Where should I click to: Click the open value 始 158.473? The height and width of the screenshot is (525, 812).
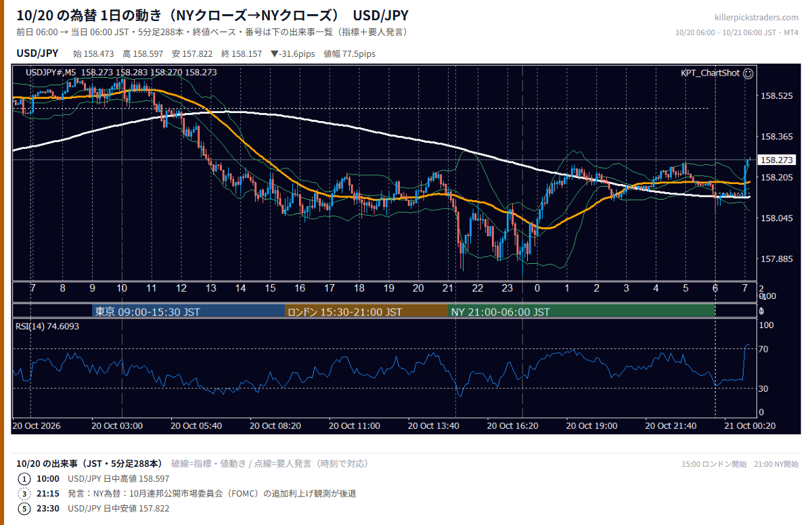coord(93,54)
